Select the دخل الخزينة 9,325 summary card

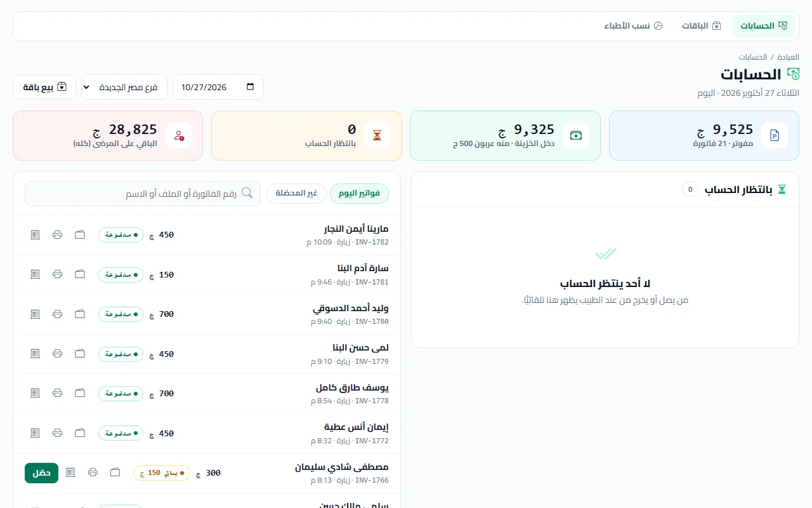[x=505, y=136]
